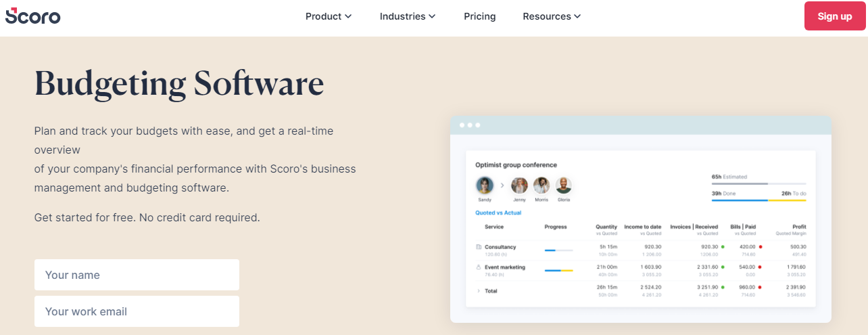868x335 pixels.
Task: Click Morris's profile picture
Action: [541, 185]
